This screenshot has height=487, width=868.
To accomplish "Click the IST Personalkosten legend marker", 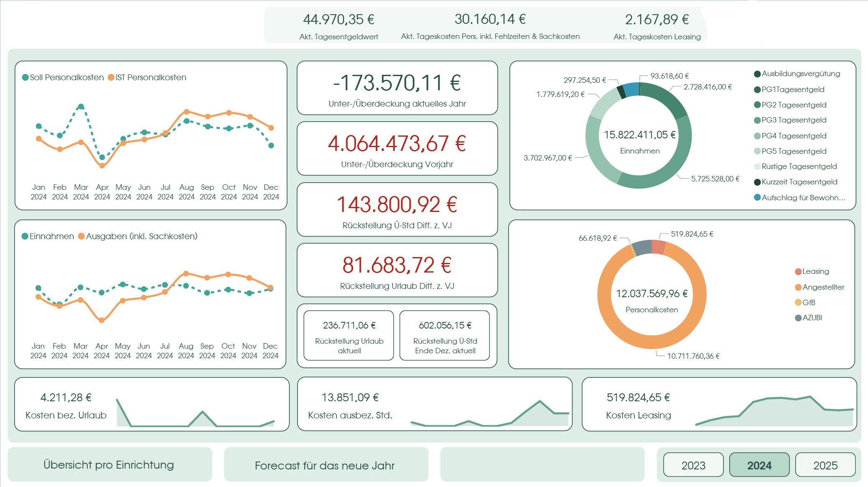I will click(111, 77).
